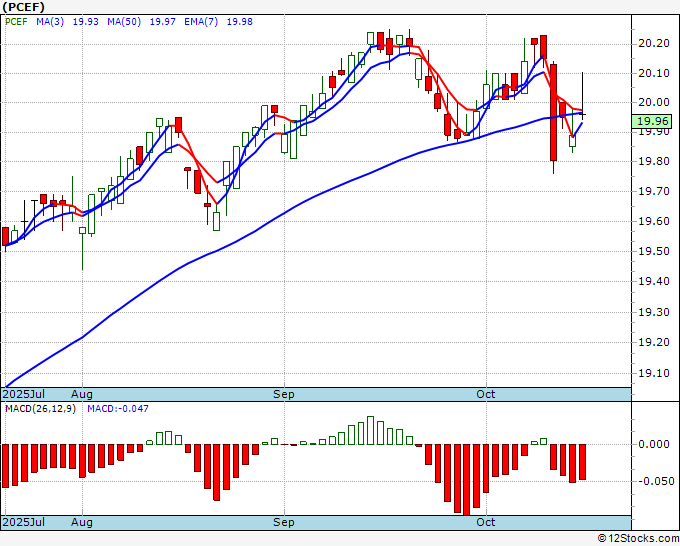The width and height of the screenshot is (680, 546).
Task: Click the 20.00 price axis label
Action: (x=654, y=102)
